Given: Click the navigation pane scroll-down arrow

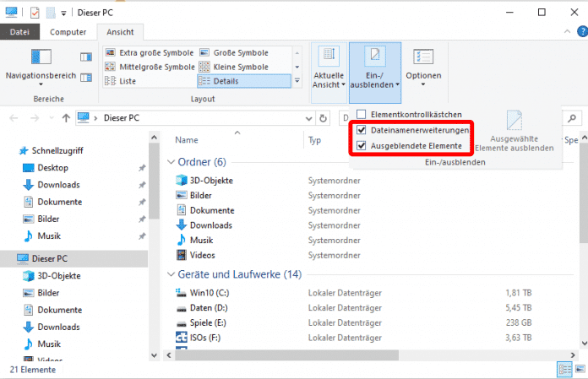Looking at the screenshot, I should (154, 355).
